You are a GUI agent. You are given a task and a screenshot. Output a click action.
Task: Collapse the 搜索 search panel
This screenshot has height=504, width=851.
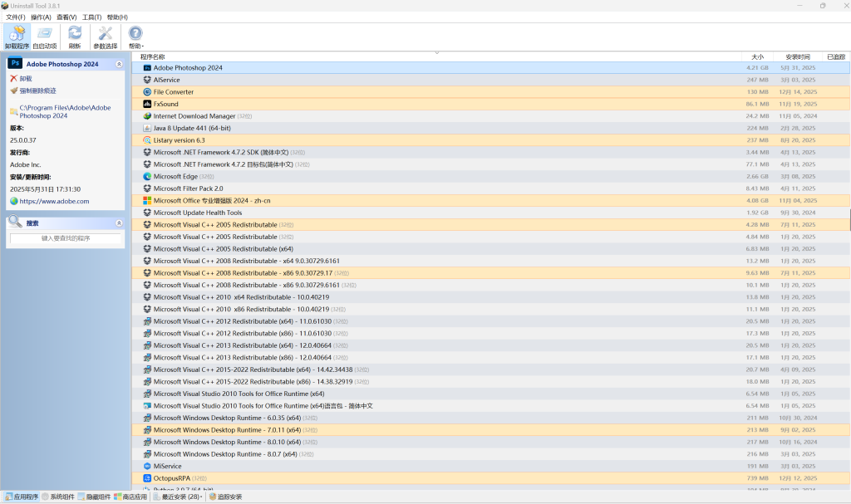[119, 223]
